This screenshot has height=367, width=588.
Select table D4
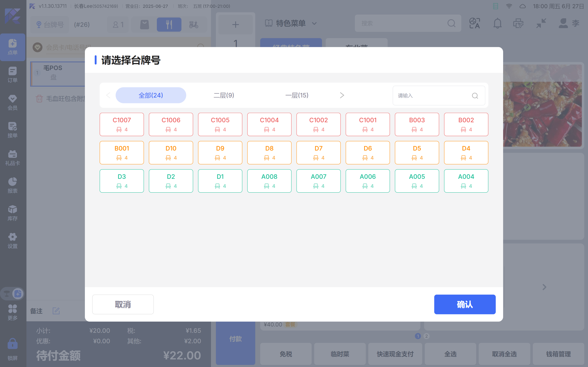[x=466, y=153]
